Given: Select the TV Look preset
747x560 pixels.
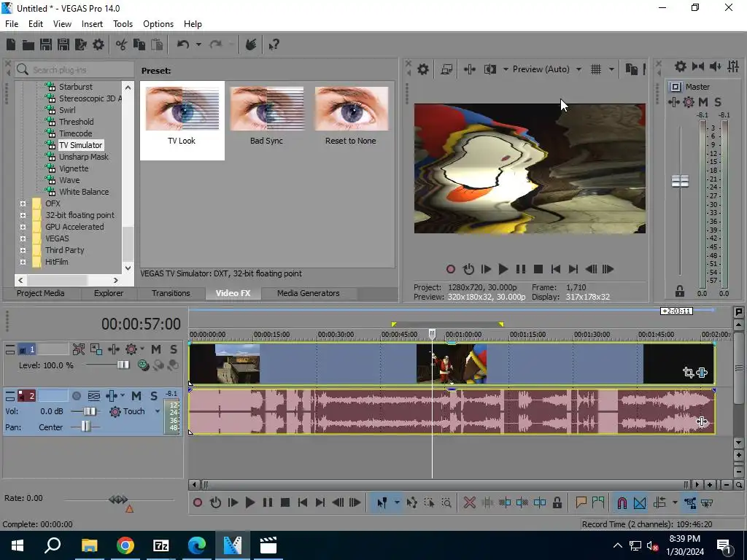Looking at the screenshot, I should point(182,120).
